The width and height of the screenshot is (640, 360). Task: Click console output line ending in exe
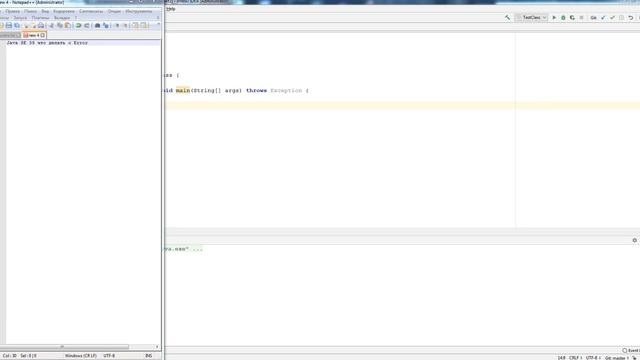(x=183, y=249)
